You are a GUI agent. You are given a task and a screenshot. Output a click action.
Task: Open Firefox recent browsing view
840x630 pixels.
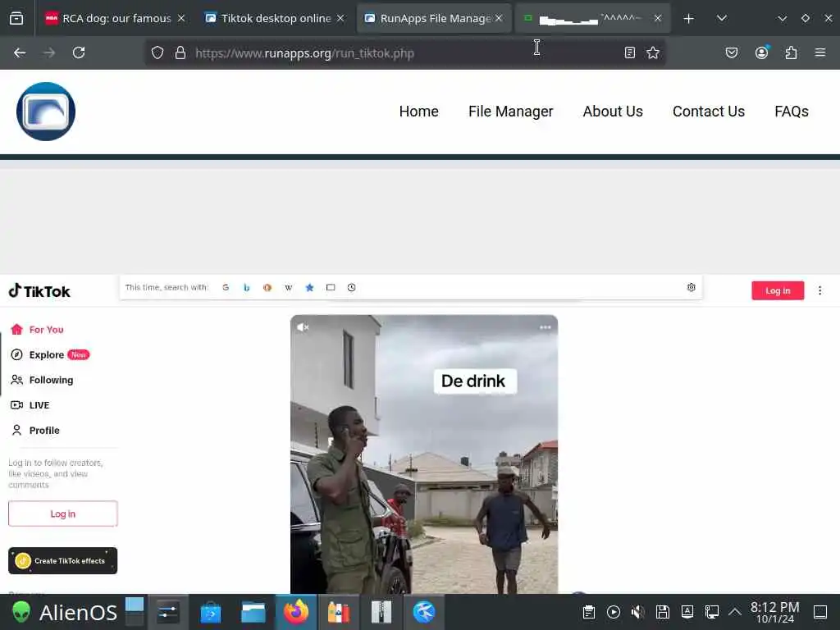16,18
